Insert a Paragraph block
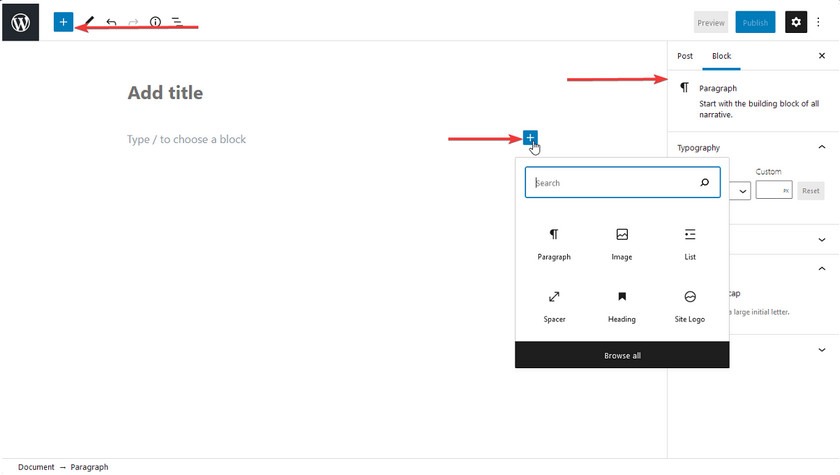 [554, 244]
